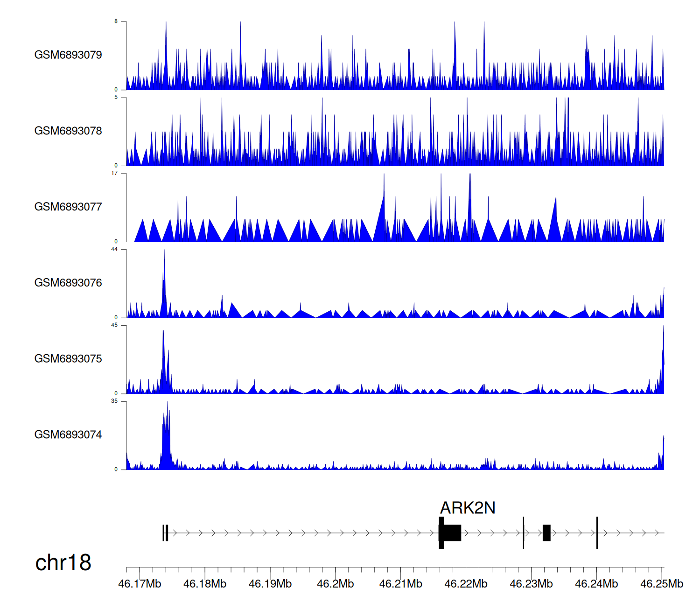Click the 46.17Mb axis tick label
This screenshot has height=616, width=700.
pyautogui.click(x=140, y=584)
